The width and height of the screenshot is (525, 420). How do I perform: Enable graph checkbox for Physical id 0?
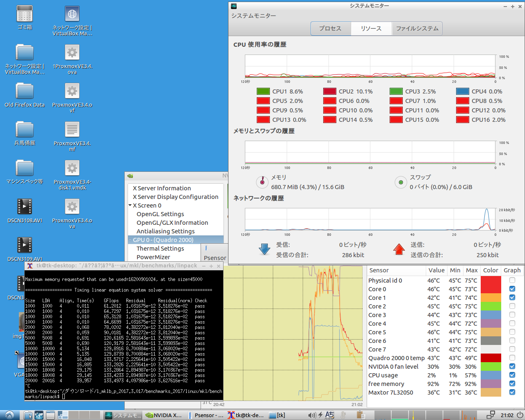coord(512,281)
